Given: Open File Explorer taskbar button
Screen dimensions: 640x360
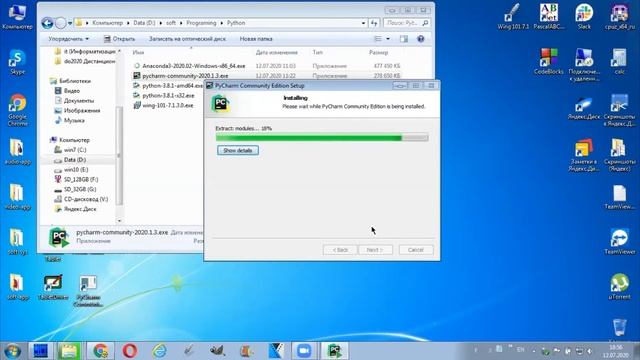Looking at the screenshot, I should [69, 351].
